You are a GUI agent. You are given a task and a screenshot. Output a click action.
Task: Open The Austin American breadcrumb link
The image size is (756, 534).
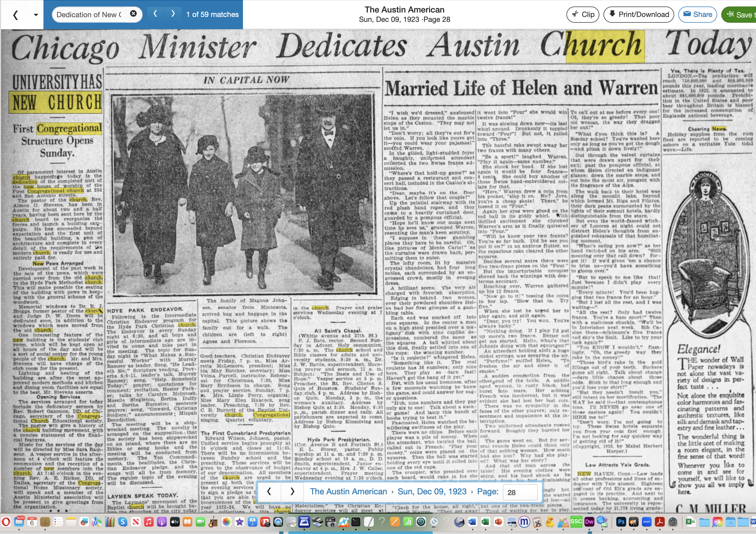(x=348, y=491)
